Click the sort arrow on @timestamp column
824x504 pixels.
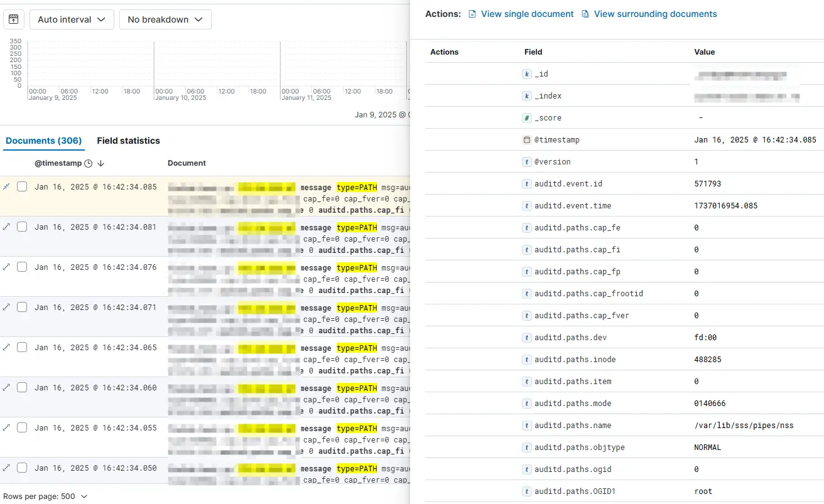(101, 163)
